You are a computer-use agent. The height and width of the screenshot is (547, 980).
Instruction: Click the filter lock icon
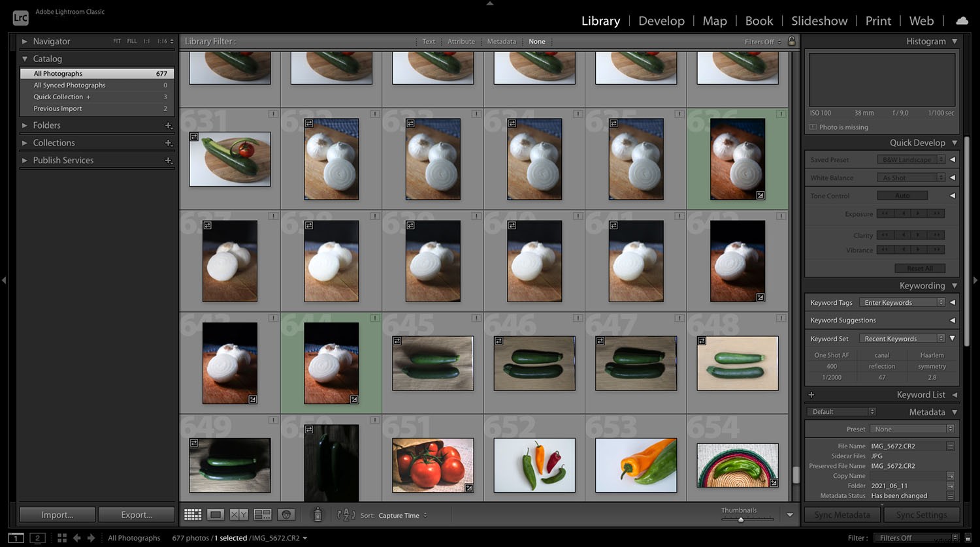(791, 41)
